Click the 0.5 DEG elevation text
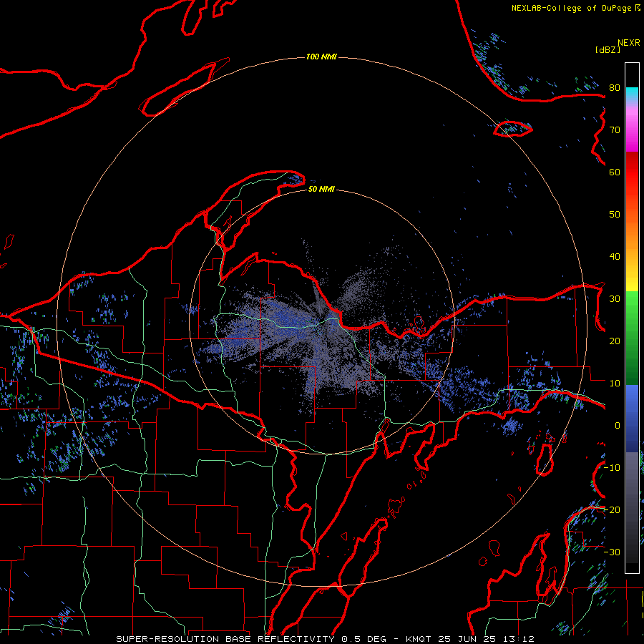The height and width of the screenshot is (644, 644). point(364,639)
